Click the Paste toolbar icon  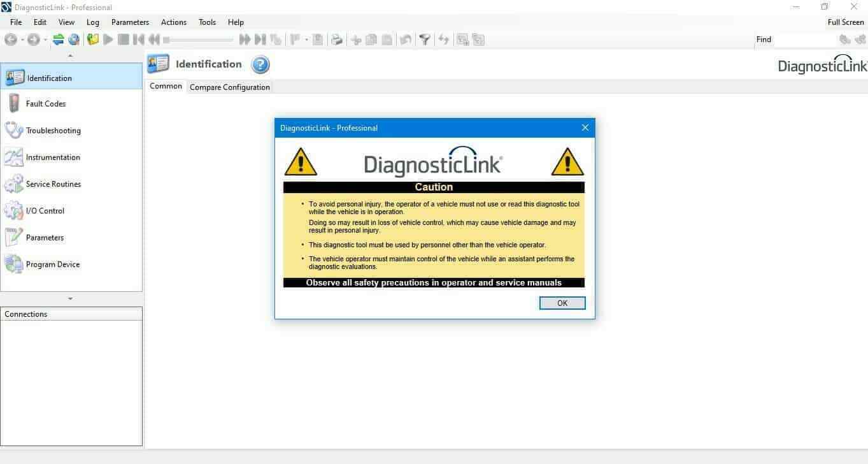pyautogui.click(x=387, y=40)
